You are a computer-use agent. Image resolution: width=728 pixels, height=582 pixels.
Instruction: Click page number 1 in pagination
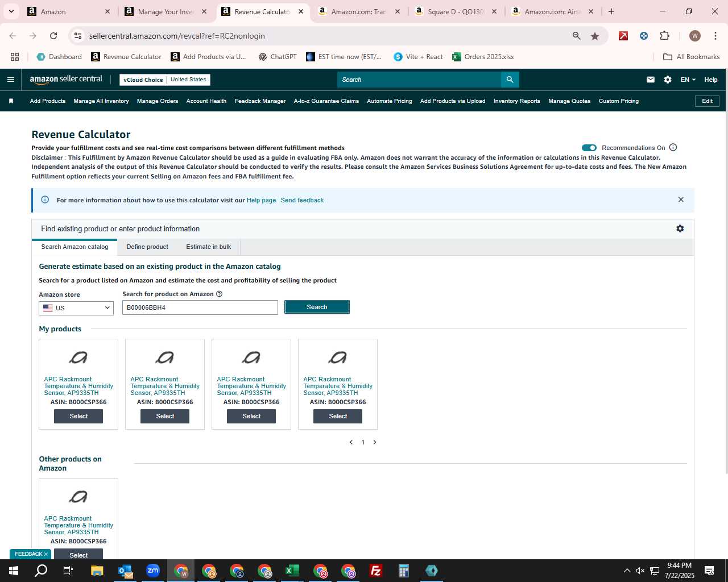coord(363,442)
